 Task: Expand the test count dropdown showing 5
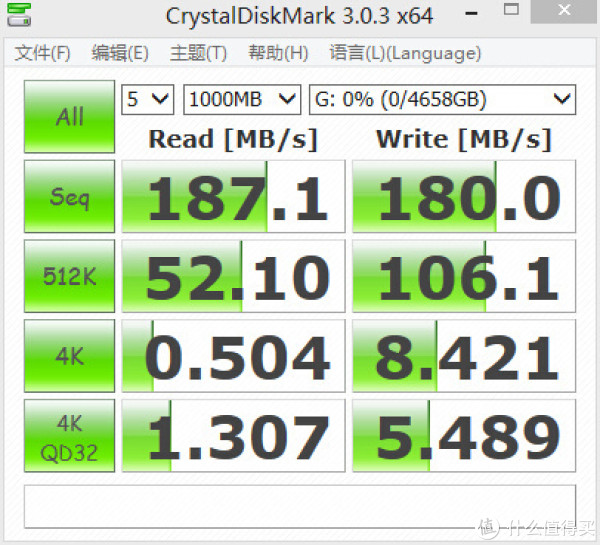click(148, 100)
